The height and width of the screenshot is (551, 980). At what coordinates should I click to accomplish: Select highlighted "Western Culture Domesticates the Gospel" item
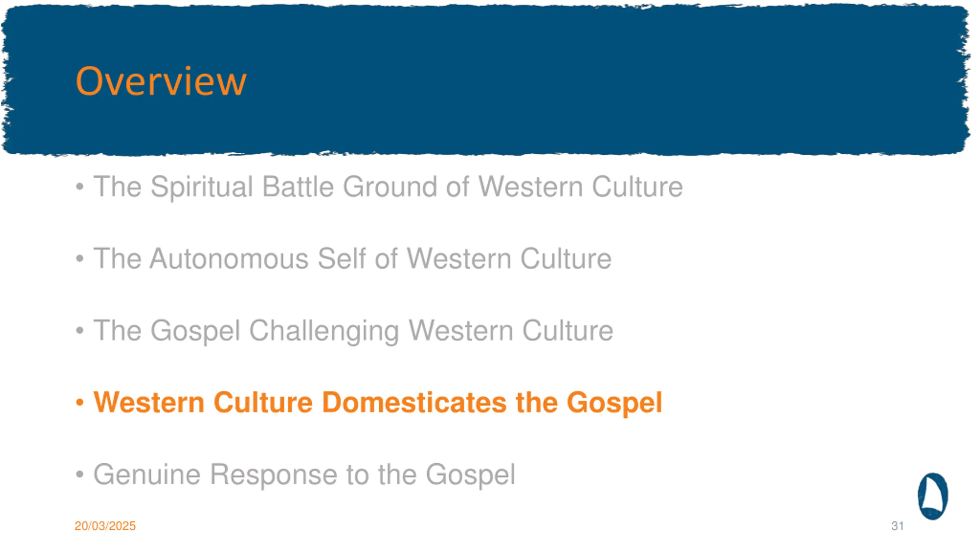(x=378, y=403)
